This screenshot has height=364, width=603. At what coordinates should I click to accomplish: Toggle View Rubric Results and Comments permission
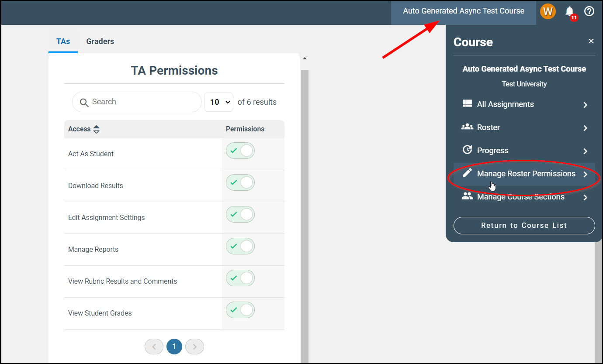pos(240,278)
